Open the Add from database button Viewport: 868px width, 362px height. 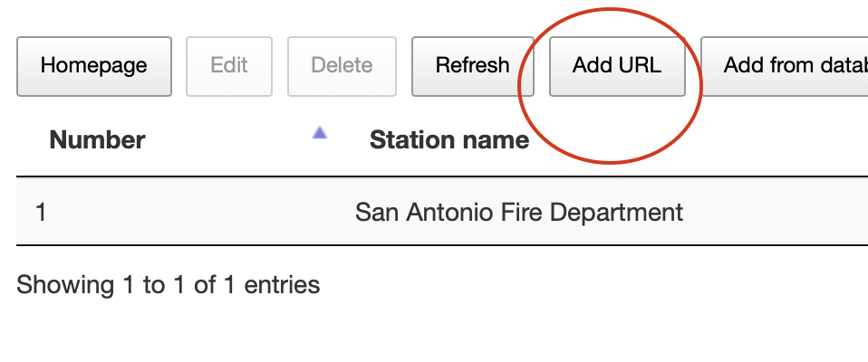point(785,66)
